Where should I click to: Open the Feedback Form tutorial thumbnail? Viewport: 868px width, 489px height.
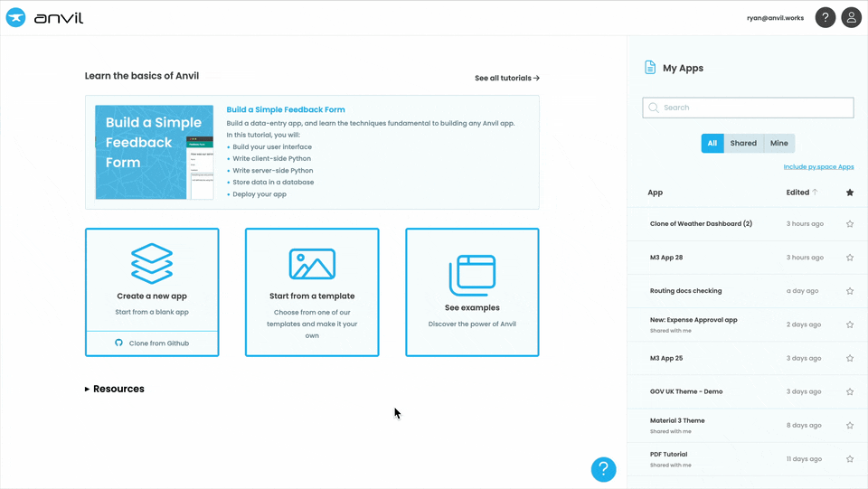coord(155,152)
